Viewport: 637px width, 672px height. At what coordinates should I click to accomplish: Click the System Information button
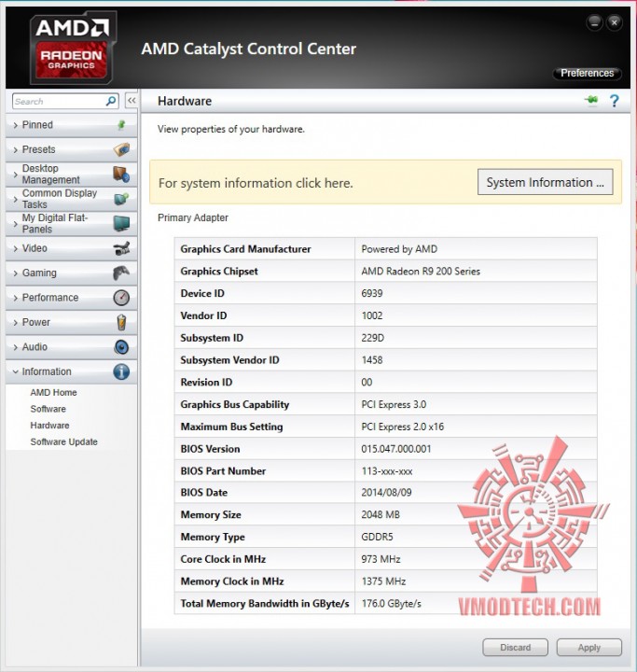pos(545,182)
